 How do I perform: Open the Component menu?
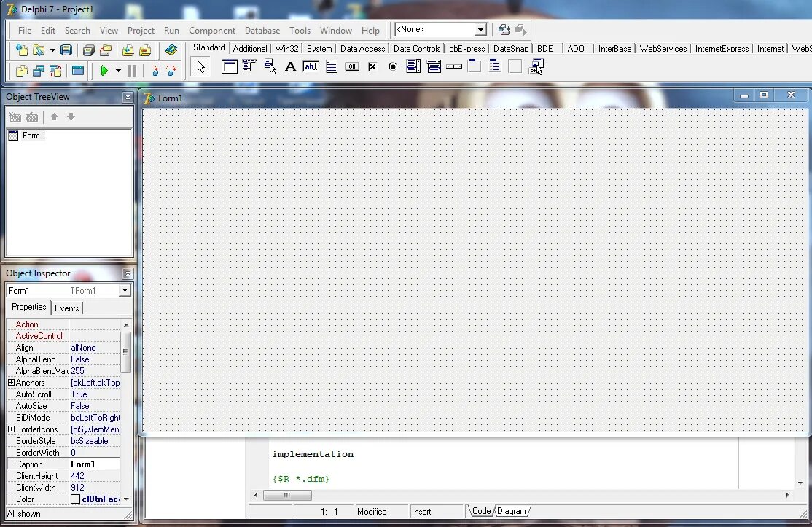(212, 31)
